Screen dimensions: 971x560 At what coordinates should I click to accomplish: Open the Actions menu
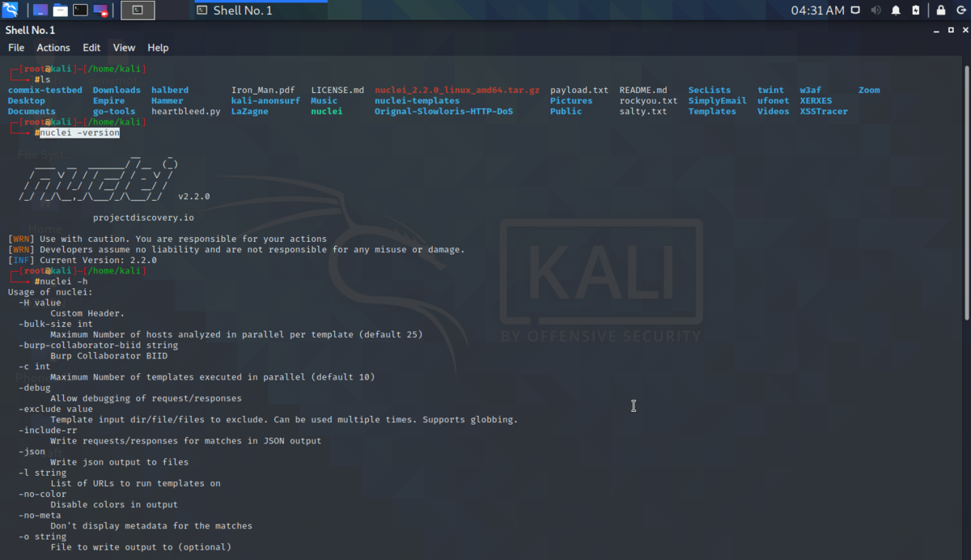pos(53,48)
